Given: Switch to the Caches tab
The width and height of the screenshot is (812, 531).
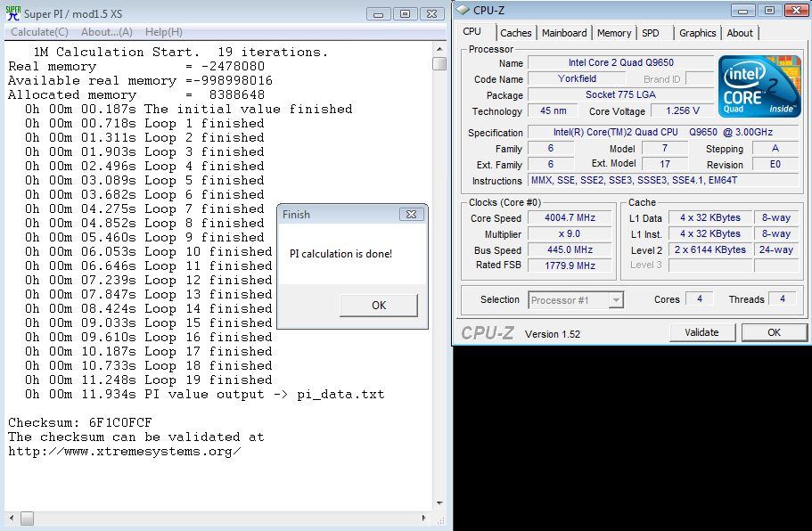Looking at the screenshot, I should 516,33.
